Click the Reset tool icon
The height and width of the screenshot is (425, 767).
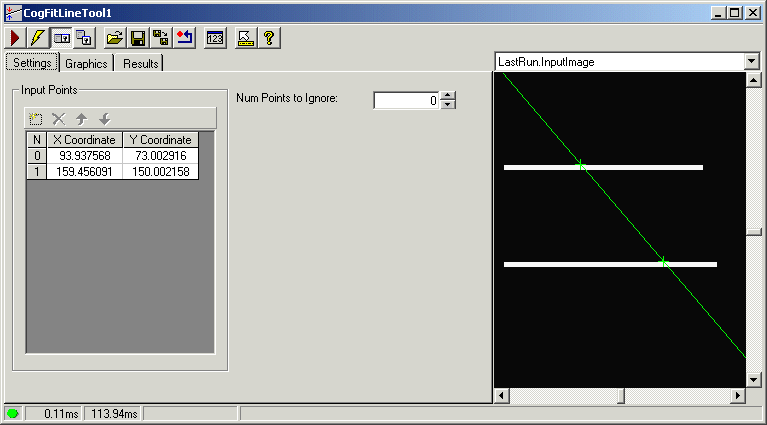(x=184, y=38)
